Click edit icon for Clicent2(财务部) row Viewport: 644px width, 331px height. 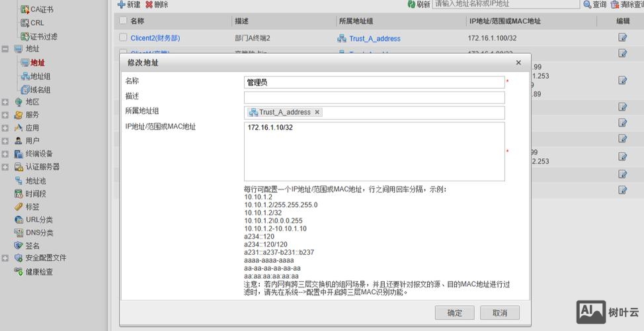[622, 37]
